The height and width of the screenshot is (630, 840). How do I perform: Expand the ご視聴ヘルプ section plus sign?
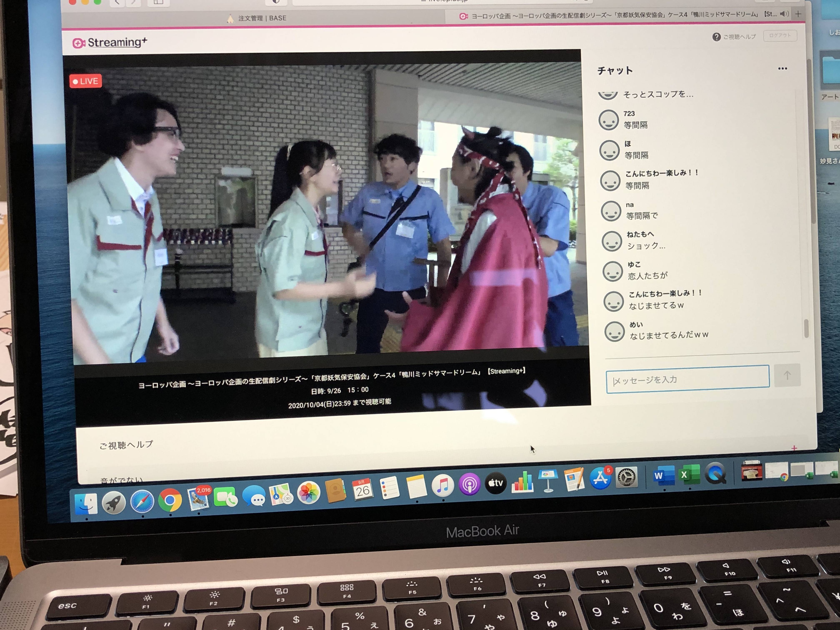[x=794, y=448]
